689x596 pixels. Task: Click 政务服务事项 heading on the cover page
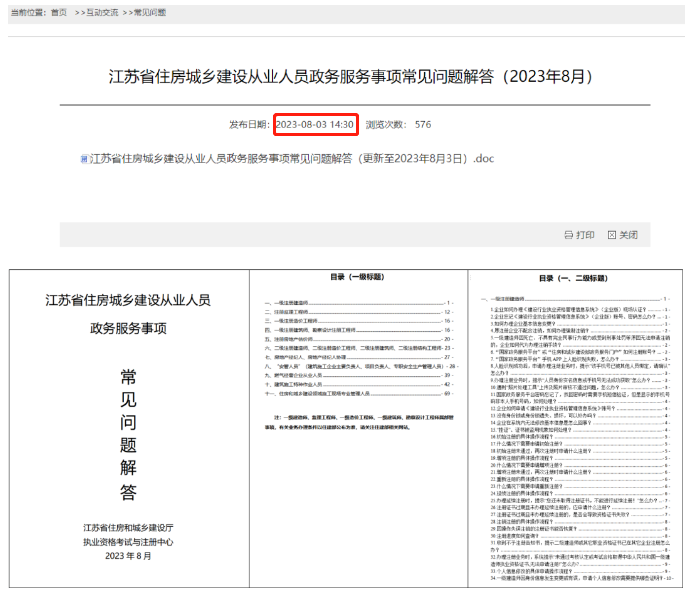(x=128, y=327)
